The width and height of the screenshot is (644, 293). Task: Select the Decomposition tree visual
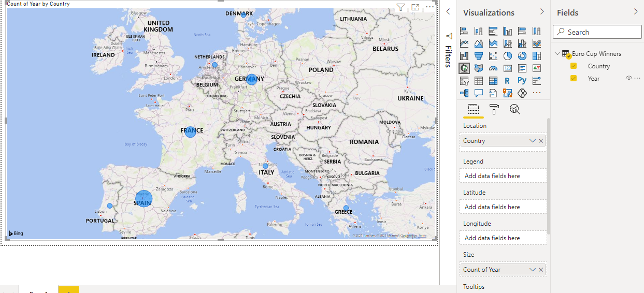[464, 93]
